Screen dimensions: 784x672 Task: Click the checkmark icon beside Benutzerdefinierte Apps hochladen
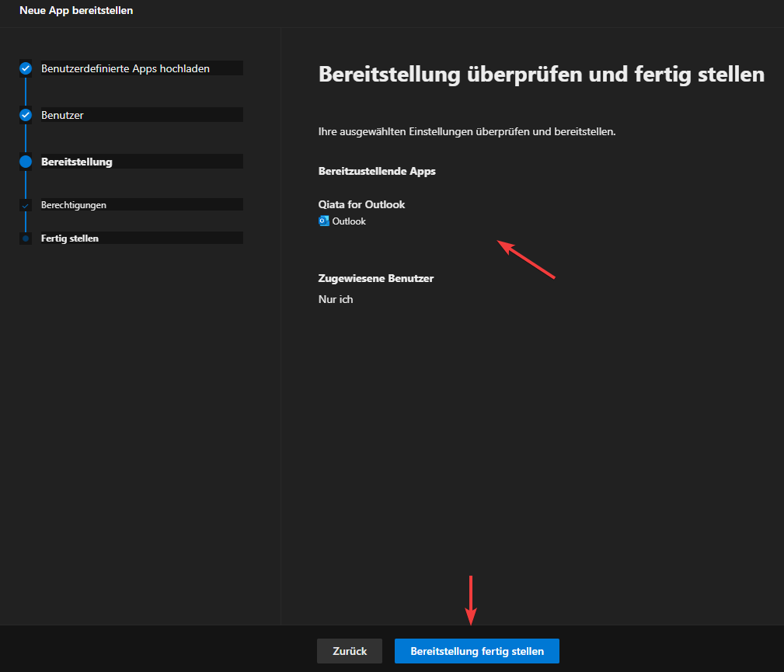26,68
